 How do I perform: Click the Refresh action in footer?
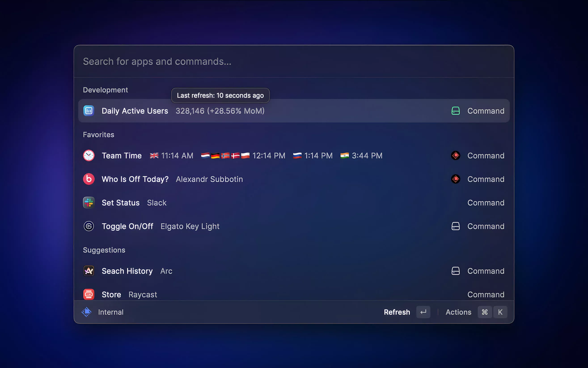point(397,312)
